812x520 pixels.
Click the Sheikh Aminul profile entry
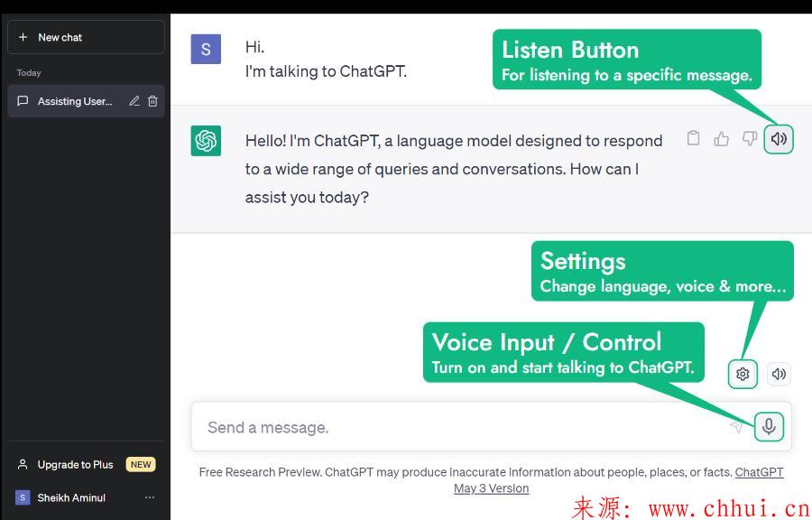click(86, 497)
